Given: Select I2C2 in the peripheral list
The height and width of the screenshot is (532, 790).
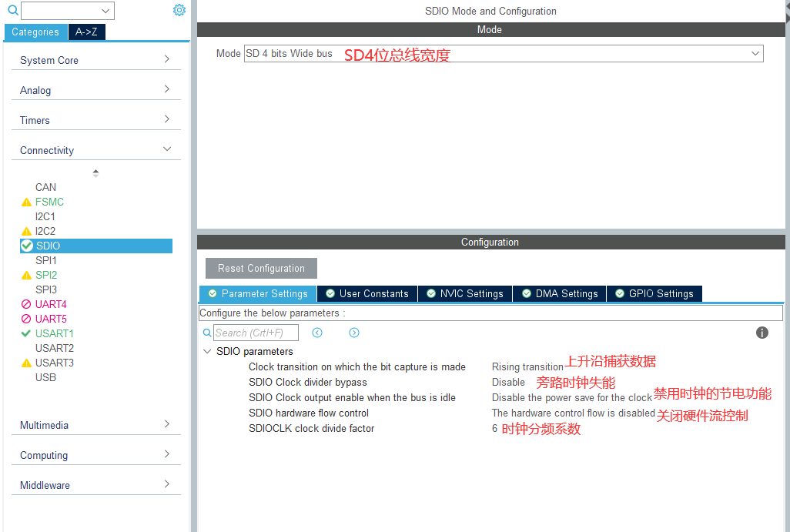Looking at the screenshot, I should coord(45,231).
